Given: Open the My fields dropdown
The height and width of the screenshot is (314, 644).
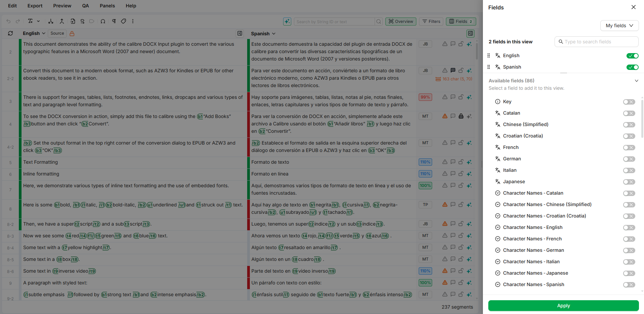Looking at the screenshot, I should pos(619,26).
